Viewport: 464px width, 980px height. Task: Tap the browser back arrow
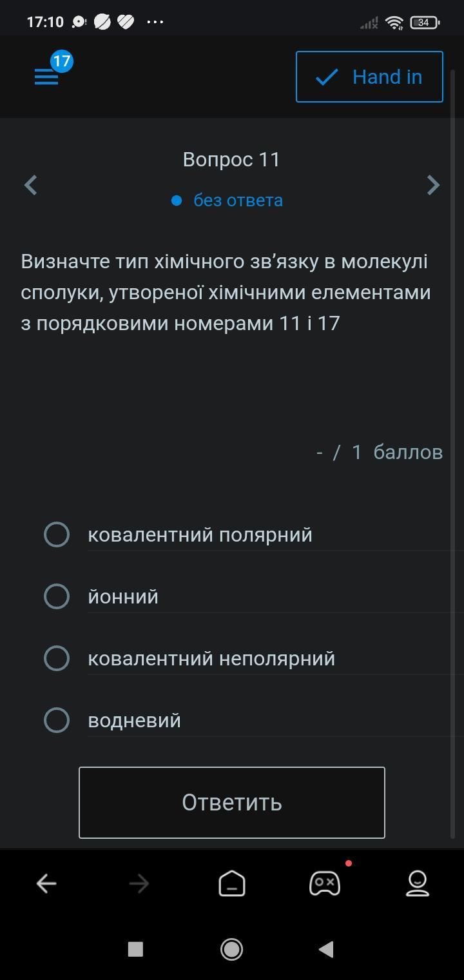46,883
